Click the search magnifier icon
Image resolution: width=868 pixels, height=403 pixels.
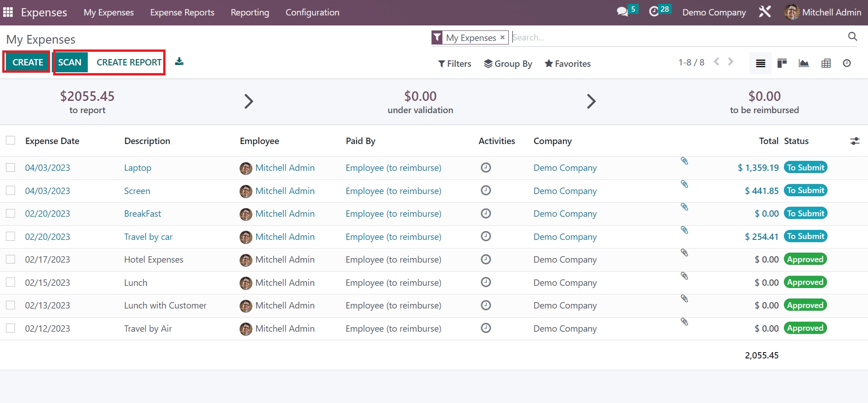pyautogui.click(x=853, y=37)
